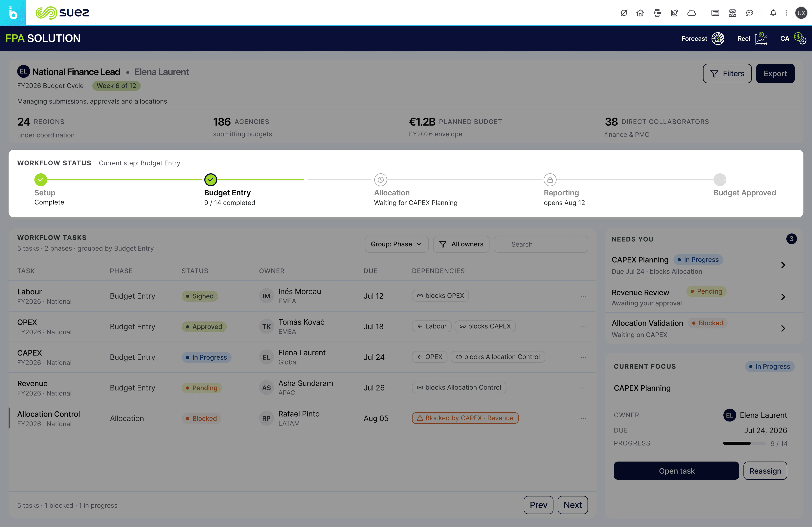Click the Suez logo in header

tap(62, 13)
